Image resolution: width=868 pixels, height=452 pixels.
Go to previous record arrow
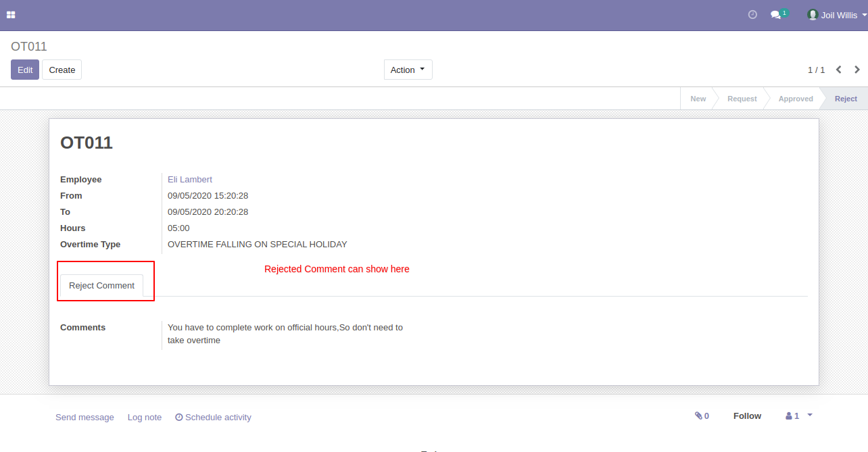tap(839, 70)
